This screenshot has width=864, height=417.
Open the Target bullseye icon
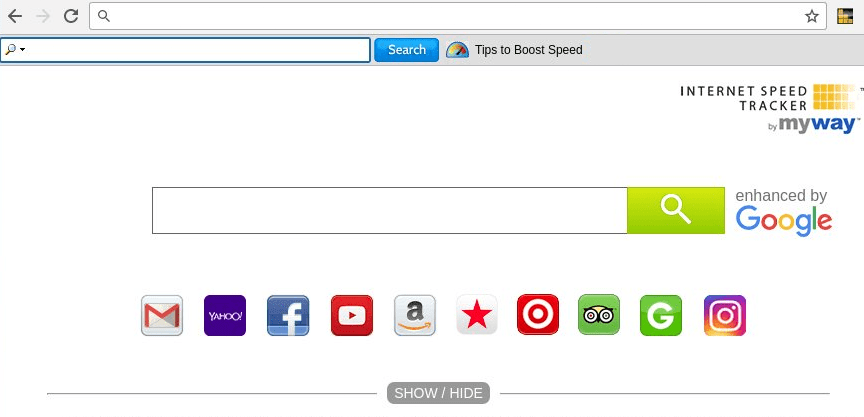pyautogui.click(x=538, y=315)
